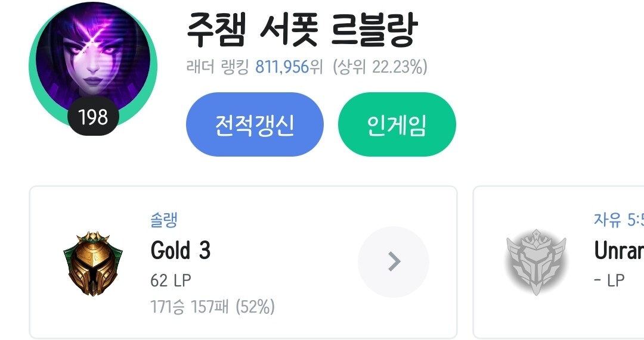The image size is (644, 340).
Task: Click the 상위 22.23% percentile text
Action: coord(380,67)
